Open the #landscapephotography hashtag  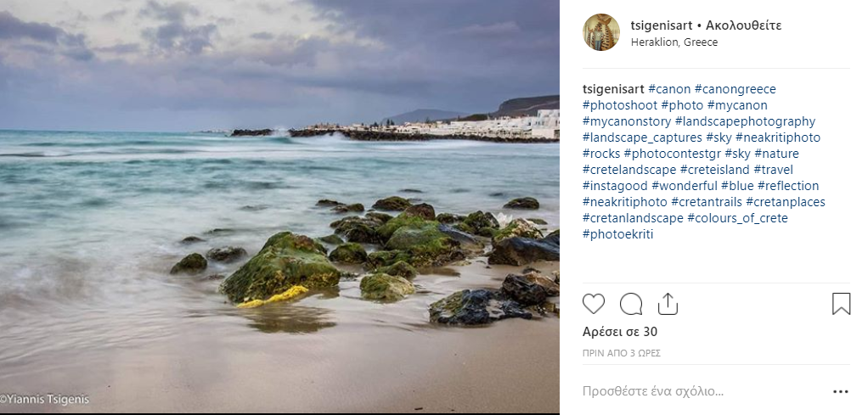[745, 121]
